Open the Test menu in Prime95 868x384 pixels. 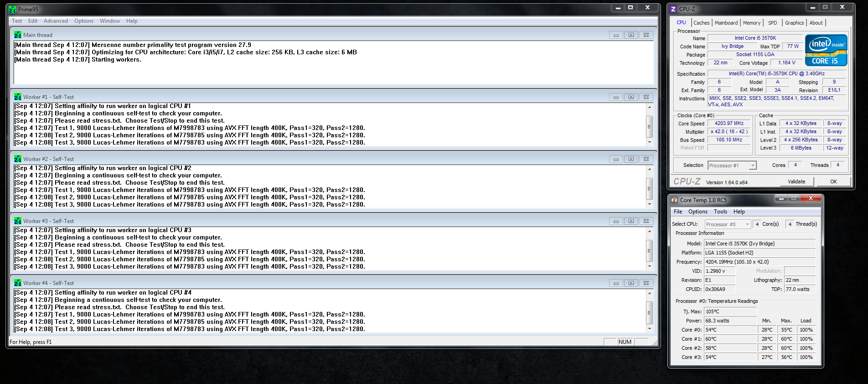pyautogui.click(x=17, y=21)
